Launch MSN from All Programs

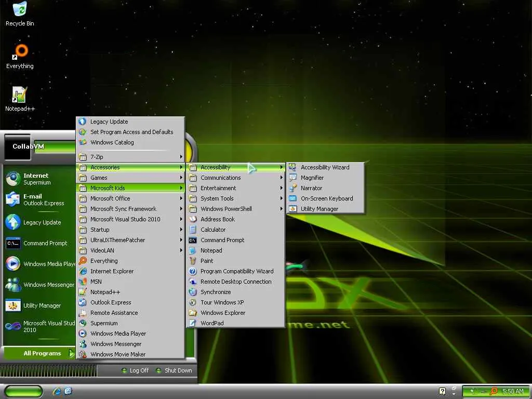pos(130,282)
